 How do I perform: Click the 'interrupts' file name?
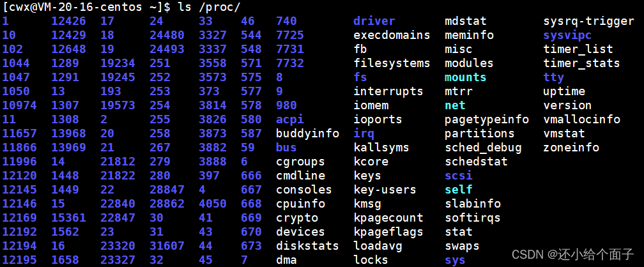pyautogui.click(x=388, y=91)
